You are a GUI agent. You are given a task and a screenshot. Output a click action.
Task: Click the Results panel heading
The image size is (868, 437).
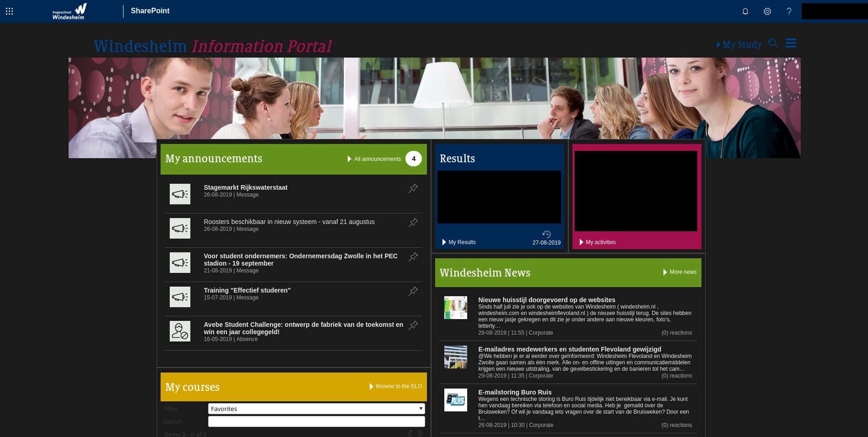tap(458, 159)
